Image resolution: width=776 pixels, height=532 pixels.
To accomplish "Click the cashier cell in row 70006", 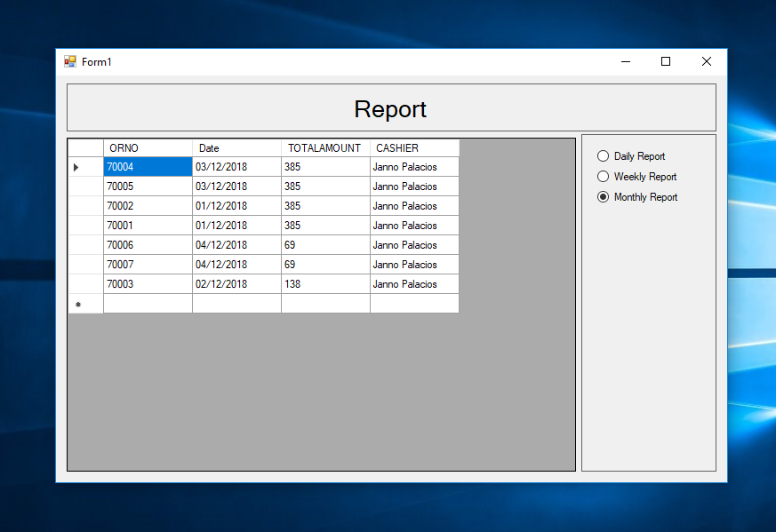I will (x=415, y=245).
